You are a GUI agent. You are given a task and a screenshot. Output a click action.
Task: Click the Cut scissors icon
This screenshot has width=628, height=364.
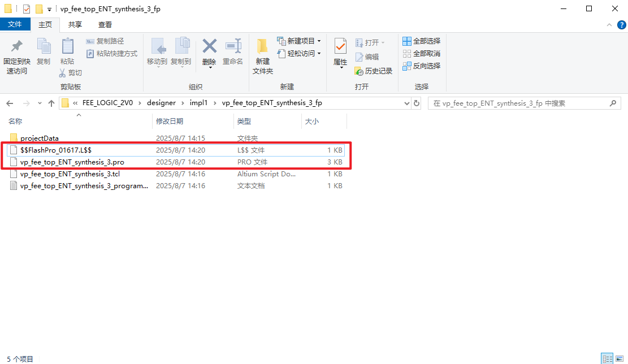click(x=63, y=72)
